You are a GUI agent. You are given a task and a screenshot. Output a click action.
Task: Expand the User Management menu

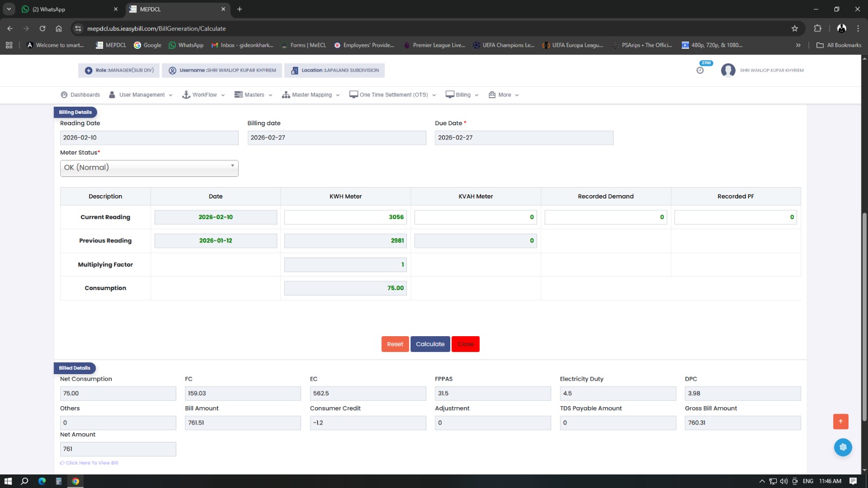pos(141,95)
